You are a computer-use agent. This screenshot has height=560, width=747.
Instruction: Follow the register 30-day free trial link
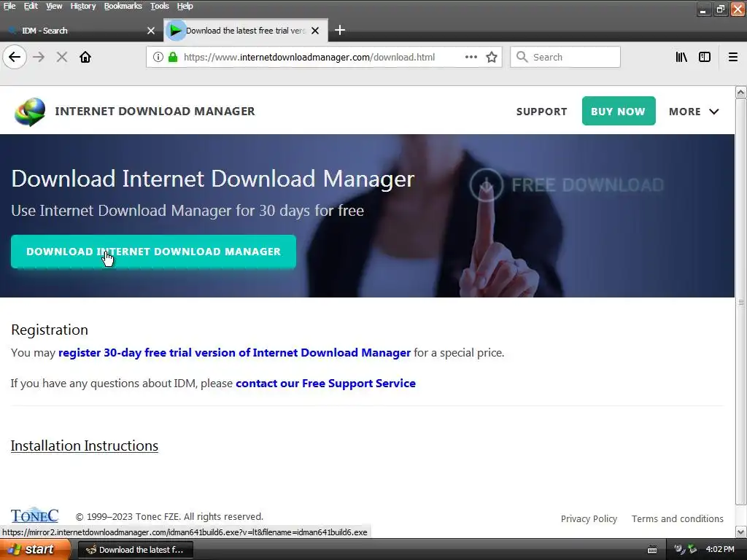[234, 353]
